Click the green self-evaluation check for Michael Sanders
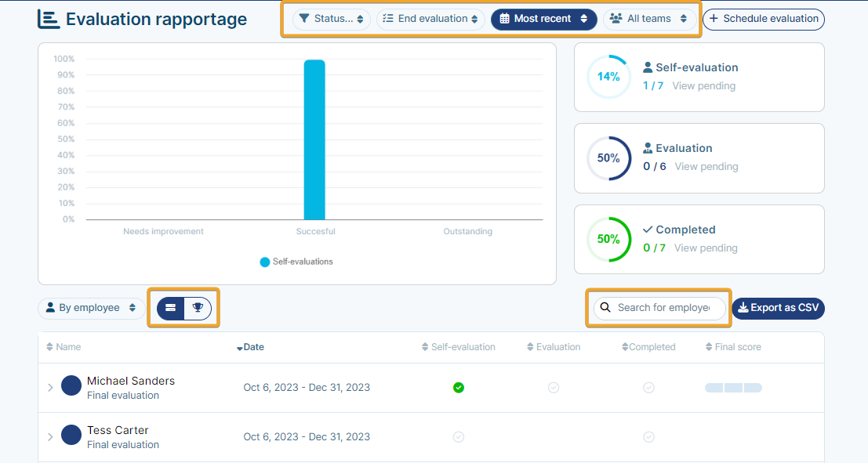 point(459,388)
